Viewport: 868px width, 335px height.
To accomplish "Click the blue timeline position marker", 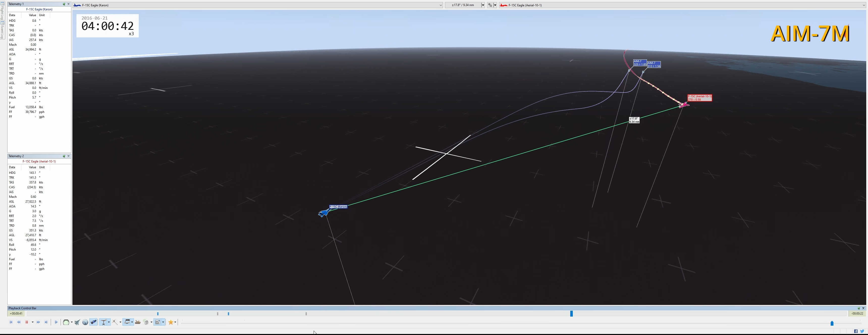I will [571, 314].
